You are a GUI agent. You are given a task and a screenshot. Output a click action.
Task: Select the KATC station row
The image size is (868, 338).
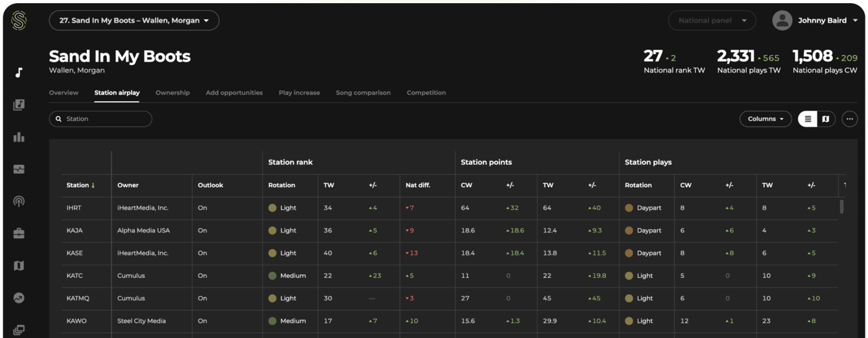449,276
